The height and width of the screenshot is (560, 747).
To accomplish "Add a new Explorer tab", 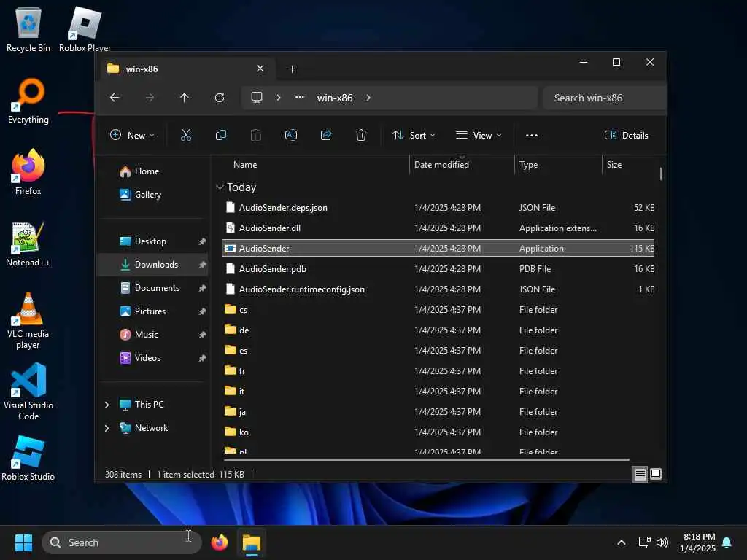I will [293, 69].
